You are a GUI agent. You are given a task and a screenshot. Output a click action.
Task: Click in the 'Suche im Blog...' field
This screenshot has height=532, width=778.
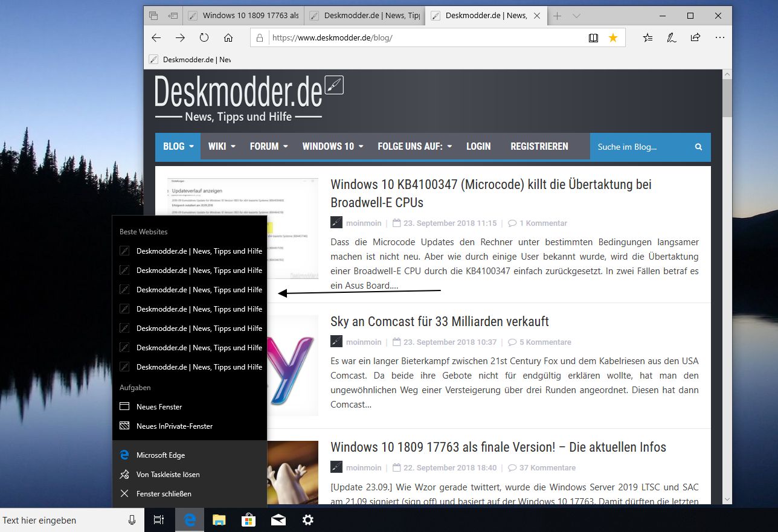pyautogui.click(x=640, y=147)
